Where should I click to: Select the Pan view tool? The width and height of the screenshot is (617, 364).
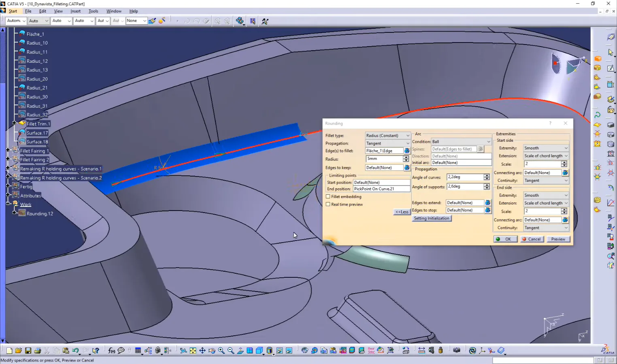pyautogui.click(x=202, y=351)
